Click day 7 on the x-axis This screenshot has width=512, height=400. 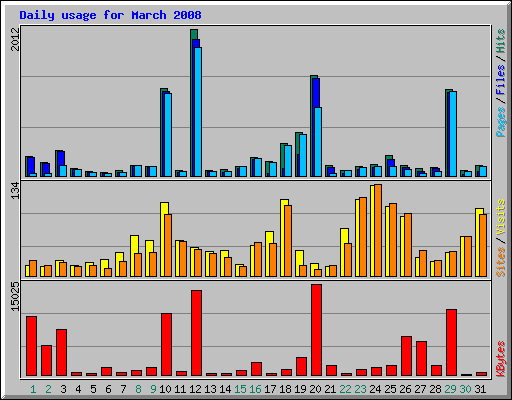point(123,389)
